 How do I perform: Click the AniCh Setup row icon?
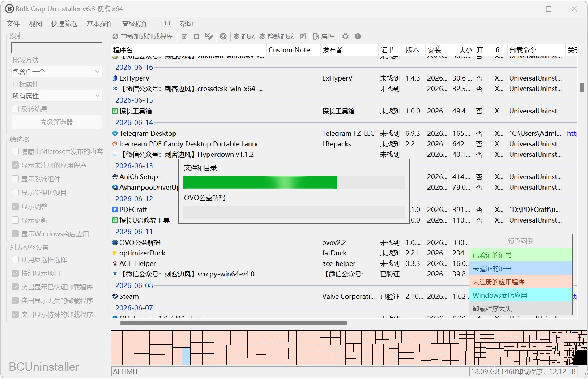coord(115,177)
